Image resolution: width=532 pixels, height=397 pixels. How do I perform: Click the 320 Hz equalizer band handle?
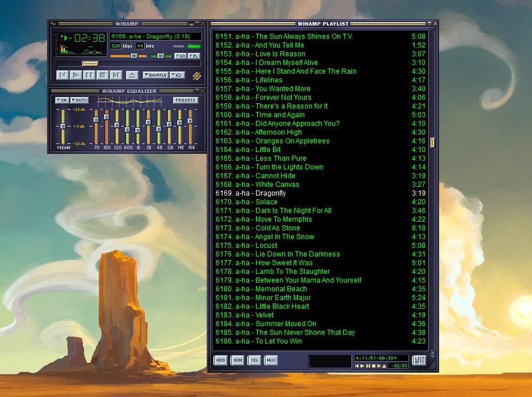pyautogui.click(x=117, y=125)
